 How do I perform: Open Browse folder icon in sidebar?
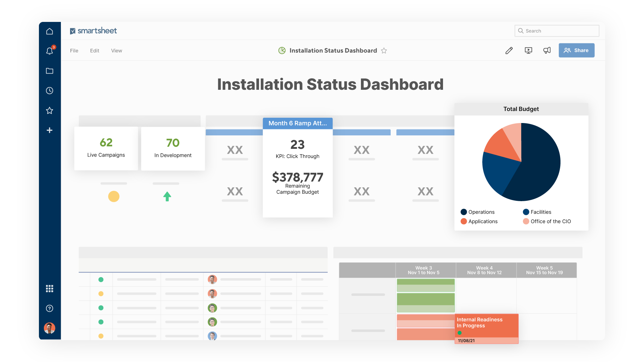(x=50, y=71)
